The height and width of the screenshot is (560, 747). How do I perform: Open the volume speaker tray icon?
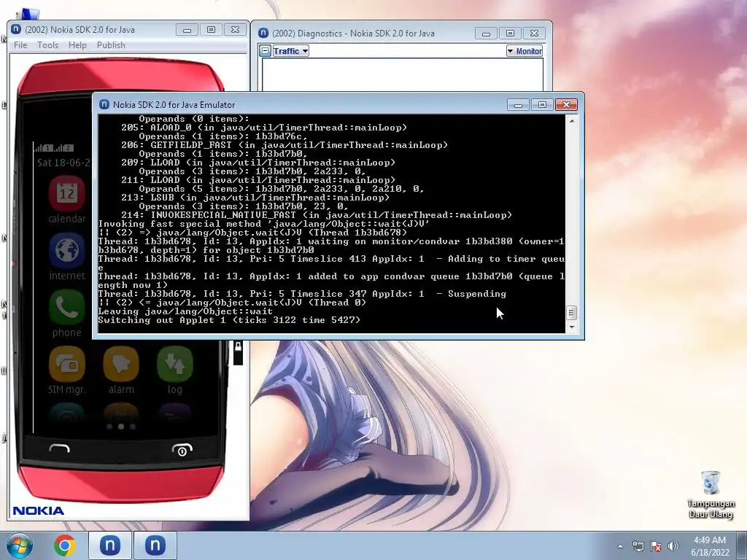tap(673, 546)
